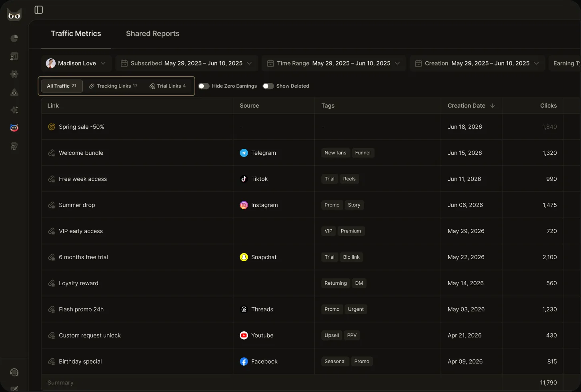Click the Threads source icon
Image resolution: width=581 pixels, height=392 pixels.
tap(244, 309)
